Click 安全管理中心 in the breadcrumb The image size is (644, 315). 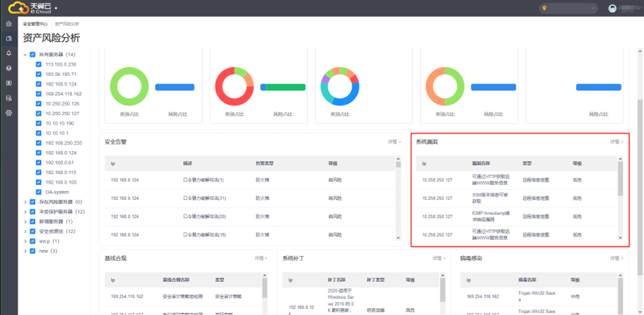click(36, 23)
